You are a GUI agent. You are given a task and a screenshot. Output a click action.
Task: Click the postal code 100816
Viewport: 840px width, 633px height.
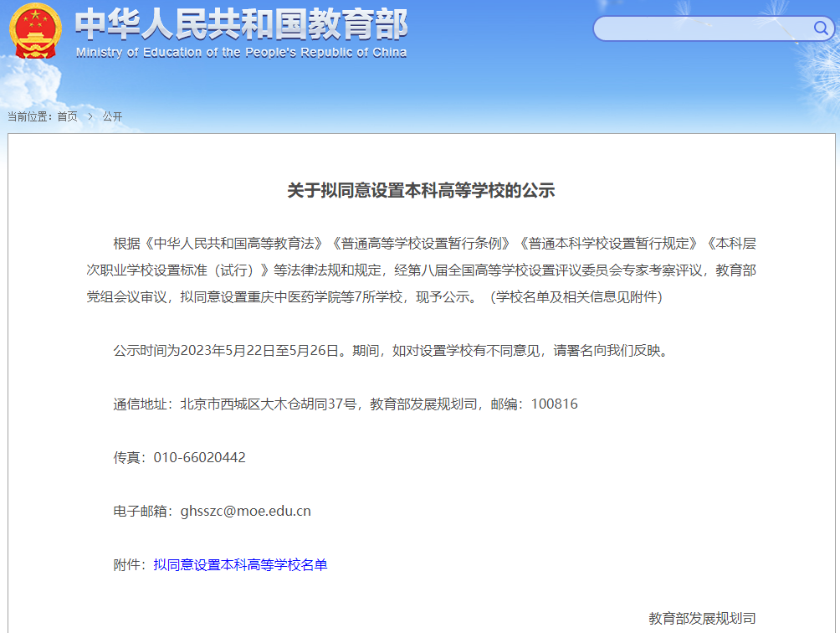[555, 404]
